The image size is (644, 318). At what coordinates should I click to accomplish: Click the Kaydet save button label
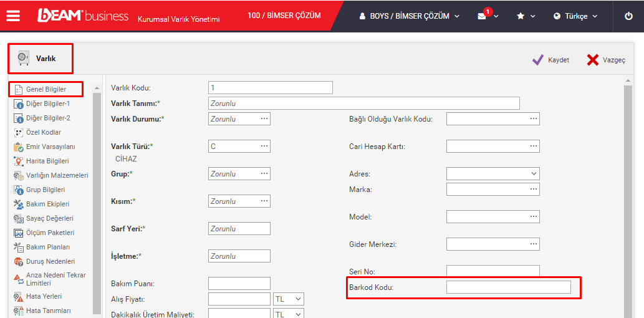tap(558, 60)
